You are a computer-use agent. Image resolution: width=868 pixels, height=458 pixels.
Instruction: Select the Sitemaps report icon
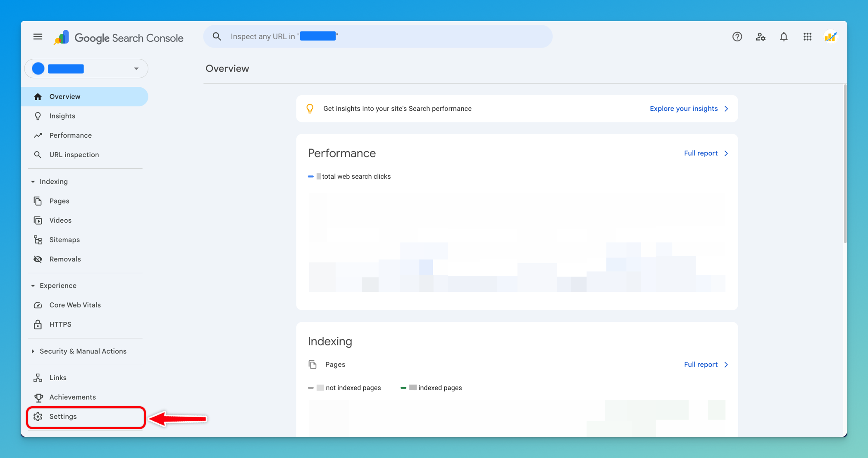coord(38,240)
